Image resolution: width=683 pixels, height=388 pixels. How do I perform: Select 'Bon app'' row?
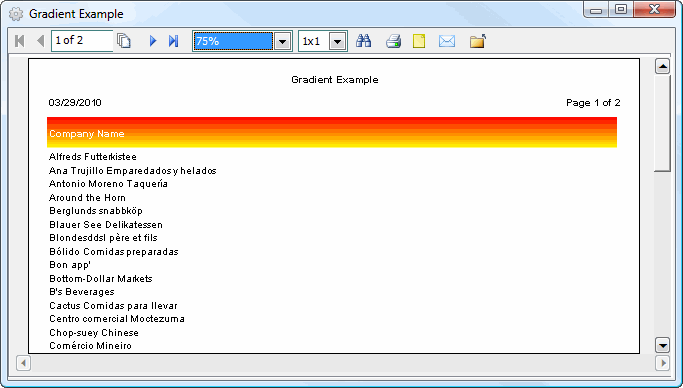(x=70, y=265)
